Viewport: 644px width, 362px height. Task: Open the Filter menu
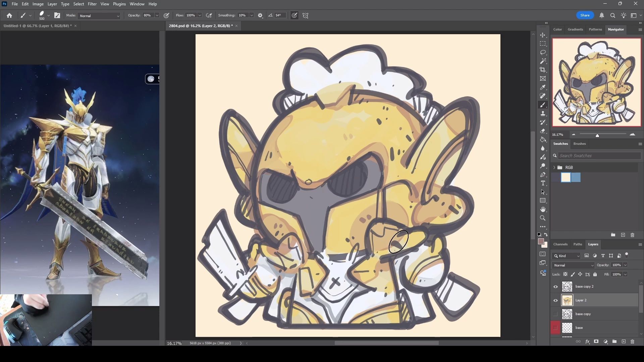click(92, 4)
